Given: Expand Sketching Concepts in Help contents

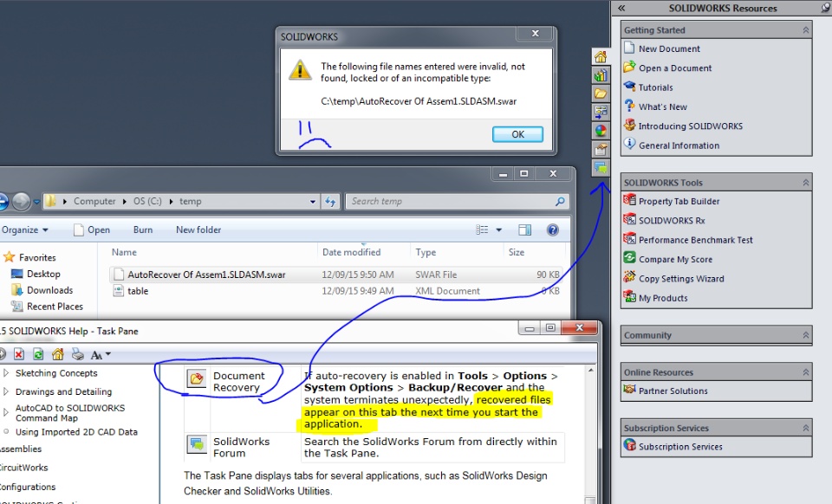Looking at the screenshot, I should [6, 373].
